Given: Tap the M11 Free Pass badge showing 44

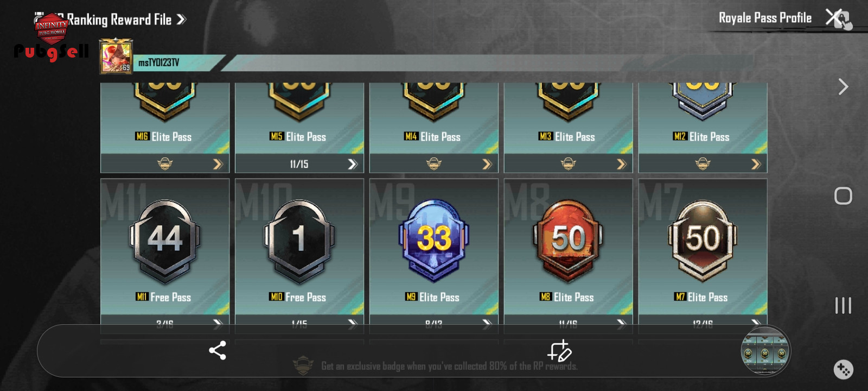Looking at the screenshot, I should (x=165, y=239).
